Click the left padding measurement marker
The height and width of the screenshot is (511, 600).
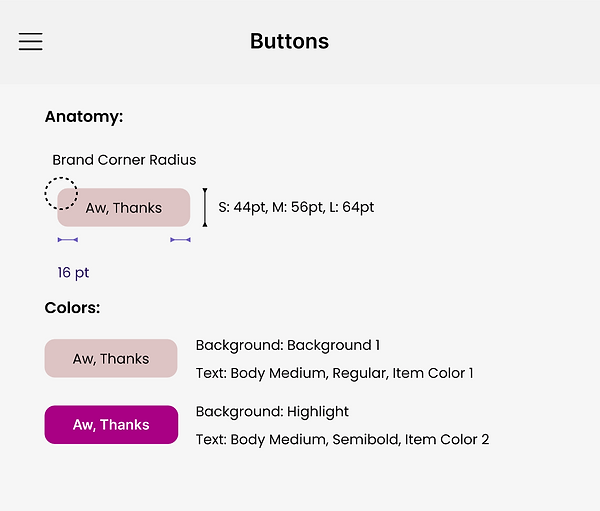[67, 240]
